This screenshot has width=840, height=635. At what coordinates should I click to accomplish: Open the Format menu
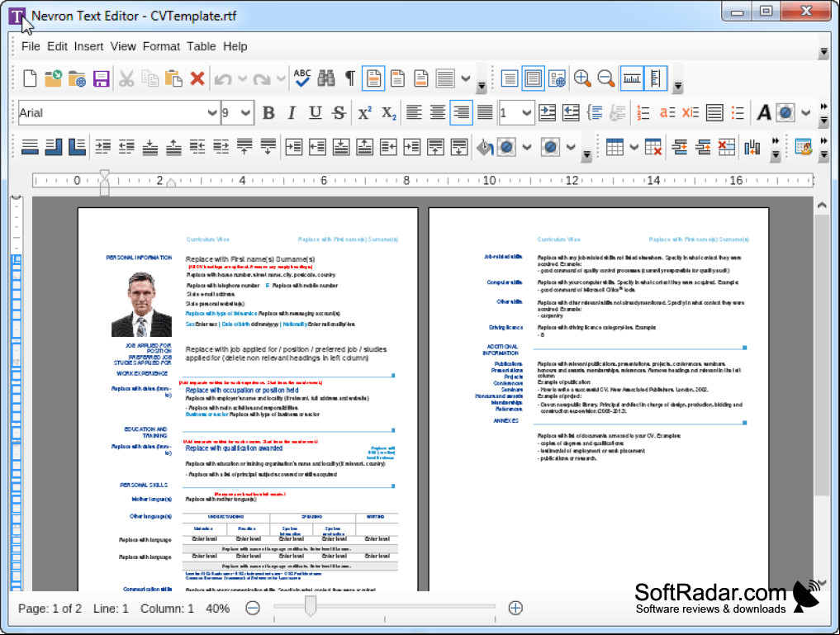pos(161,46)
